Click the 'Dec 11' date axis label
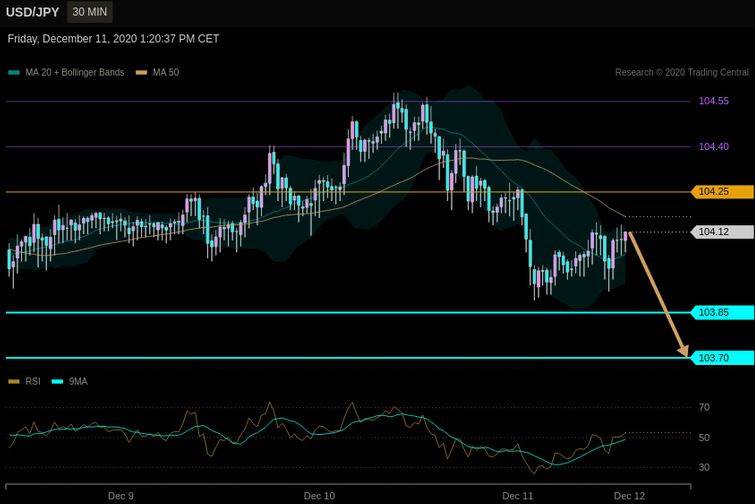755x504 pixels. pos(518,496)
